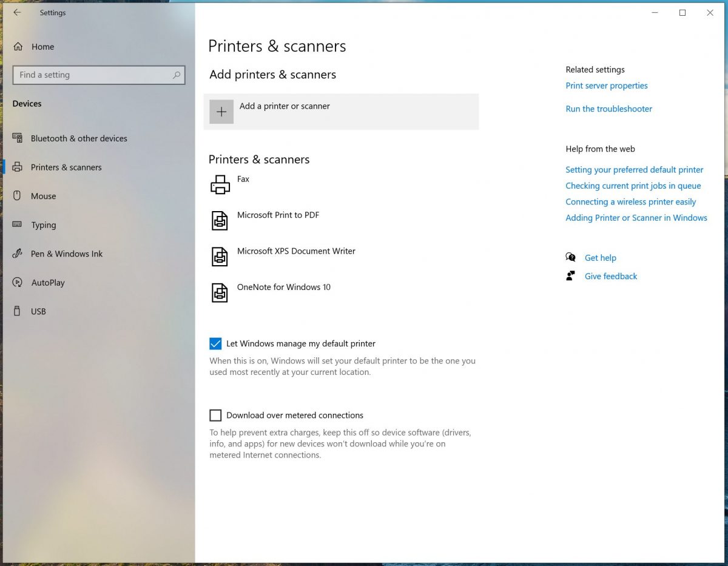
Task: Go to Home in Settings
Action: 42,47
